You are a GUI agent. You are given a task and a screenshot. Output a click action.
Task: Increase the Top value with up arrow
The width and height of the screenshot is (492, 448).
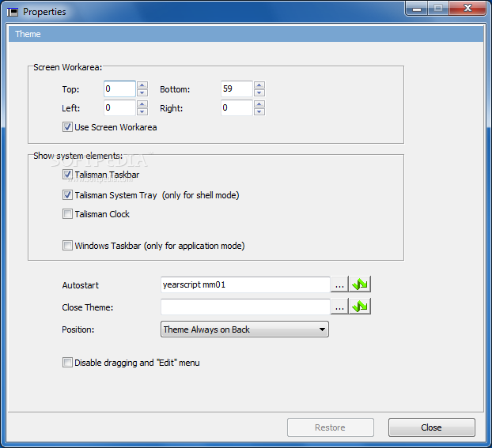[x=142, y=85]
